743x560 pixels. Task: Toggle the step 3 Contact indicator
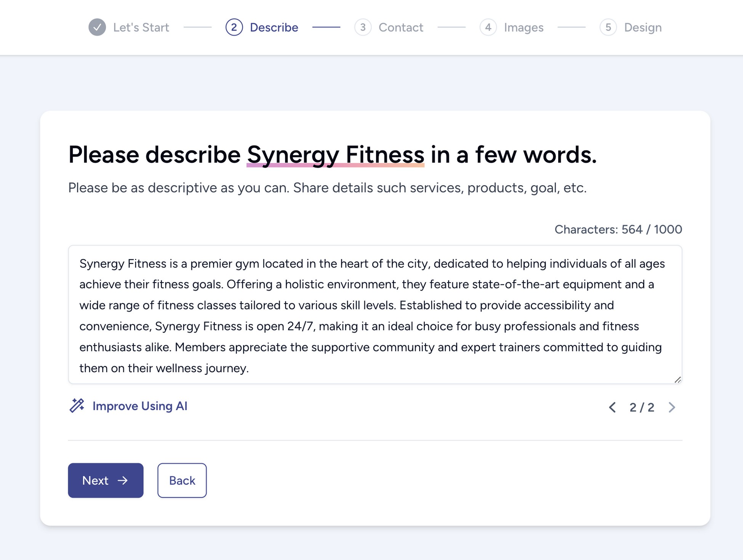tap(363, 26)
